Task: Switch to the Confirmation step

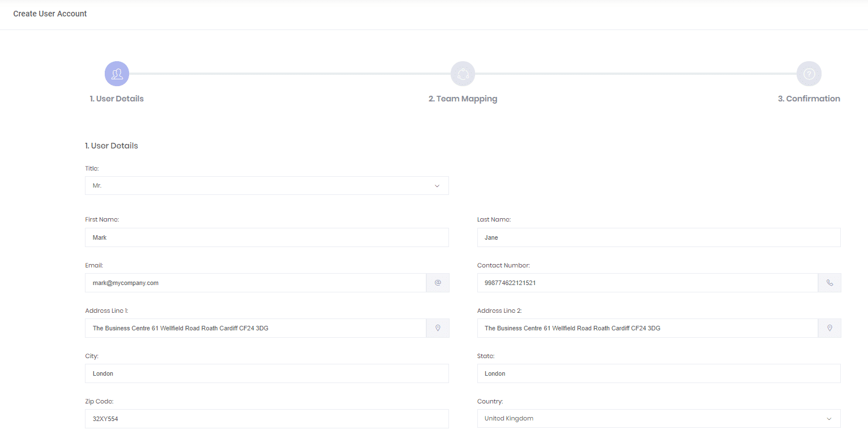Action: pyautogui.click(x=809, y=98)
